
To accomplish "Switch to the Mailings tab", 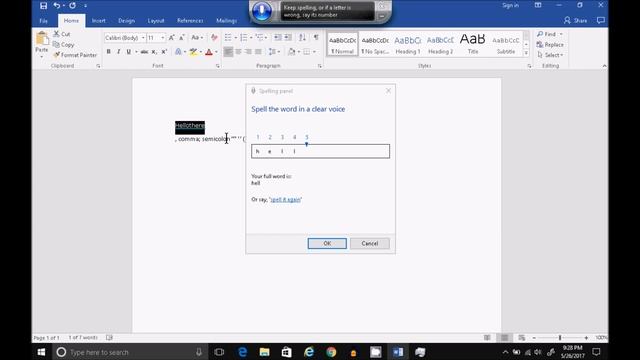I will click(x=227, y=20).
